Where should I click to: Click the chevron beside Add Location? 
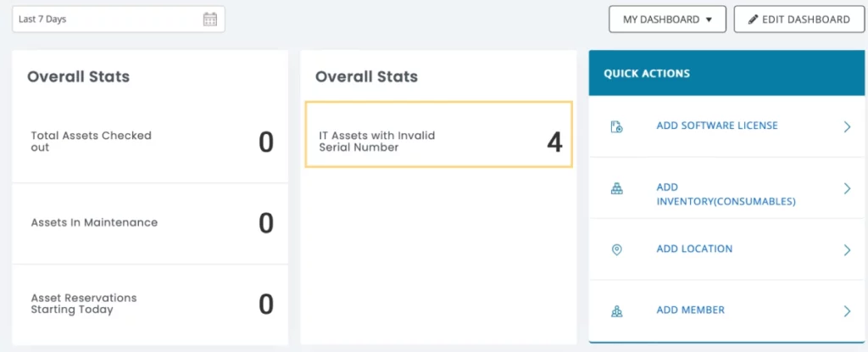coord(847,250)
